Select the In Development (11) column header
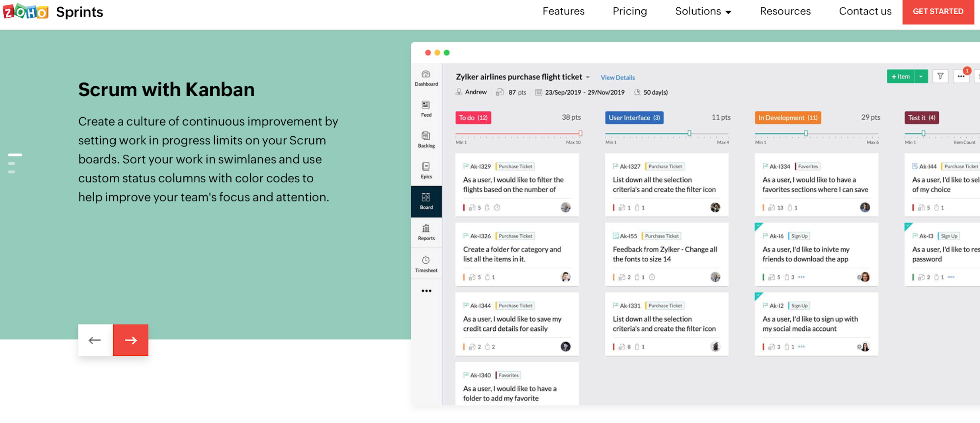This screenshot has height=423, width=980. click(788, 118)
